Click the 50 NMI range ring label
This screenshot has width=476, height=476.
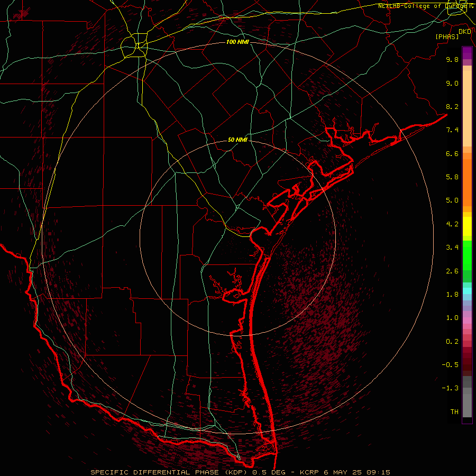pos(237,140)
